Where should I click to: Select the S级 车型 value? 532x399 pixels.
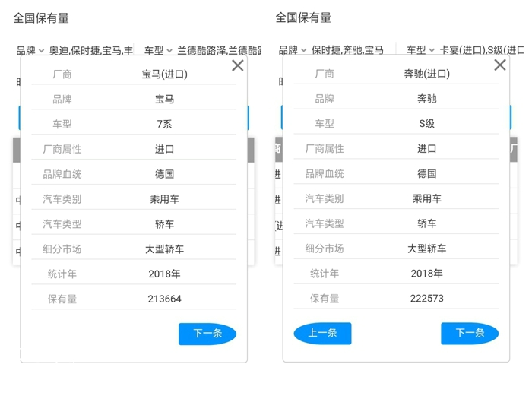coord(427,123)
